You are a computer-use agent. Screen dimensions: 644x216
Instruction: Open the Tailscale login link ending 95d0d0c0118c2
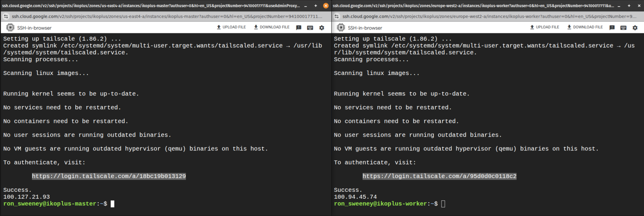440,176
